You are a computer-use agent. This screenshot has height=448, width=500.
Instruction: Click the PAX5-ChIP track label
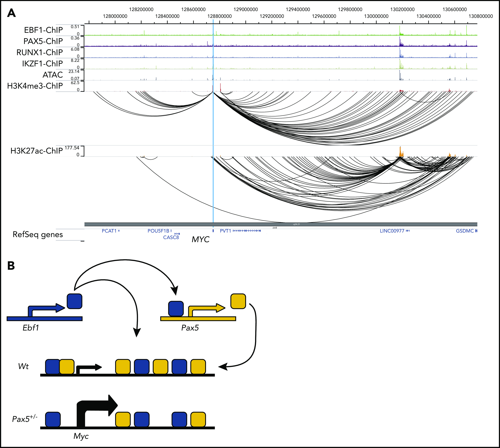tap(43, 41)
